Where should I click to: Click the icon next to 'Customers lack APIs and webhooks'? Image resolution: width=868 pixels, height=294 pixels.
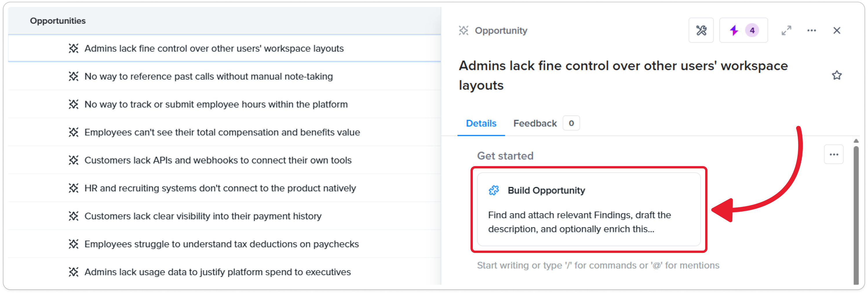tap(74, 160)
